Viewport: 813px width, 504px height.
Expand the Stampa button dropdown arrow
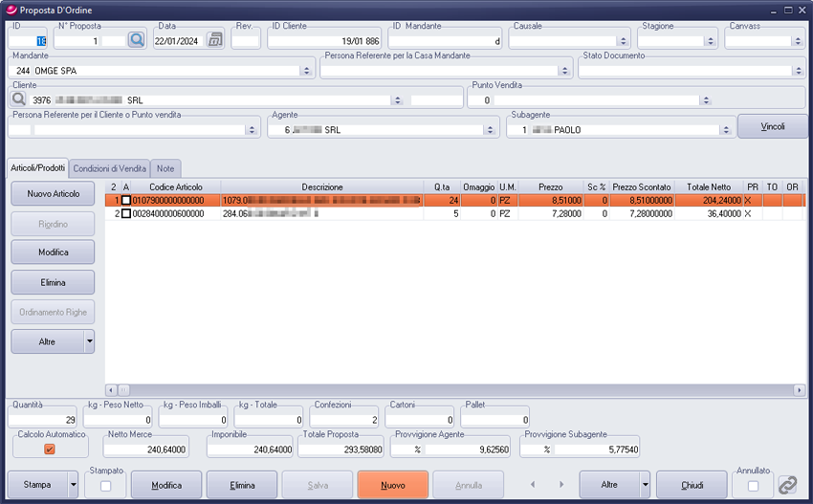pyautogui.click(x=74, y=485)
